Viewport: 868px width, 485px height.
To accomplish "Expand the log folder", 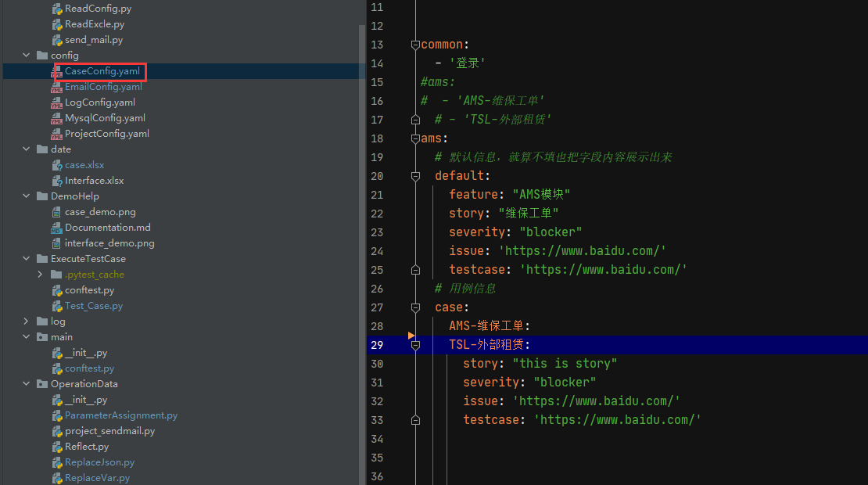I will (x=26, y=322).
